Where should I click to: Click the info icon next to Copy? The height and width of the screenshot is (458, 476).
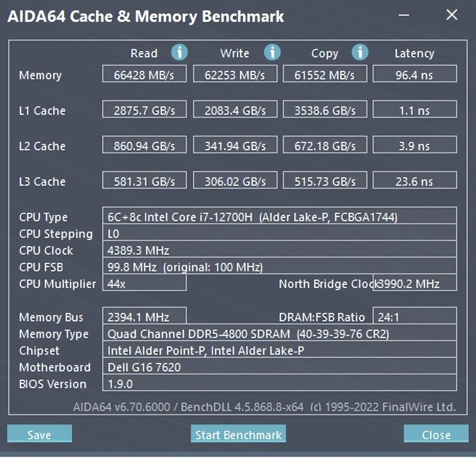coord(360,52)
